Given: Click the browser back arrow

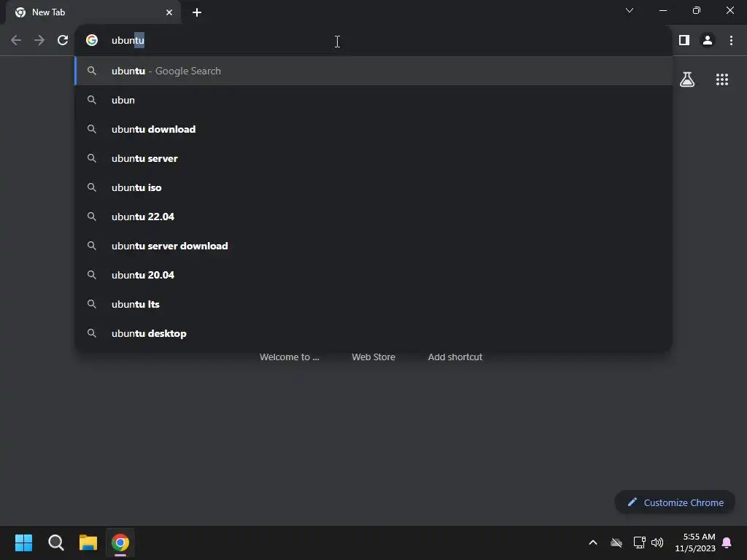Looking at the screenshot, I should tap(16, 41).
